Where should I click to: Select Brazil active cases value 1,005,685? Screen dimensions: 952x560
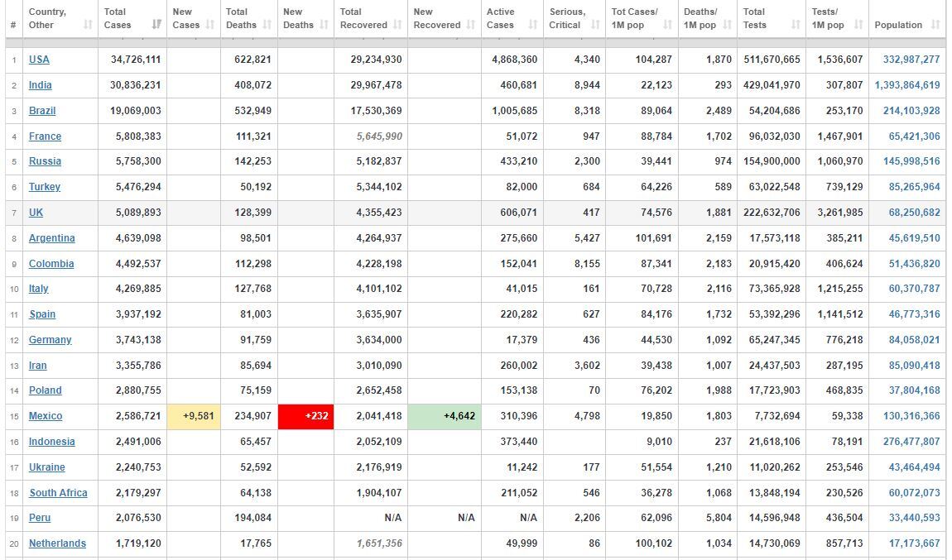(x=515, y=110)
